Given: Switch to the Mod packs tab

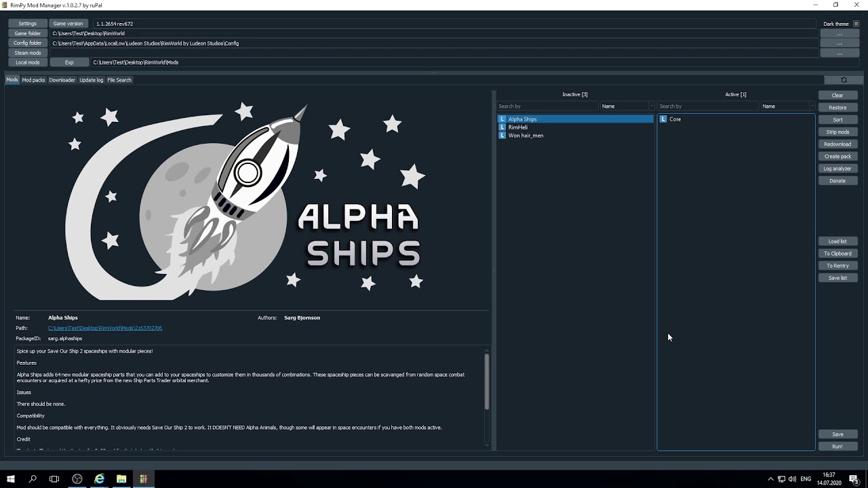Looking at the screenshot, I should [x=33, y=80].
